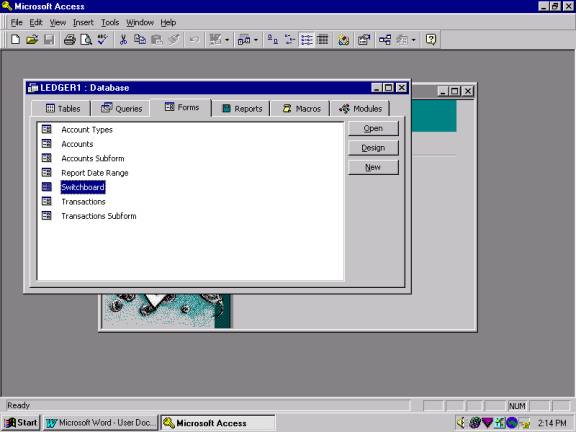Screen dimensions: 576x432
Task: Click the Help question mark icon
Action: 431,39
